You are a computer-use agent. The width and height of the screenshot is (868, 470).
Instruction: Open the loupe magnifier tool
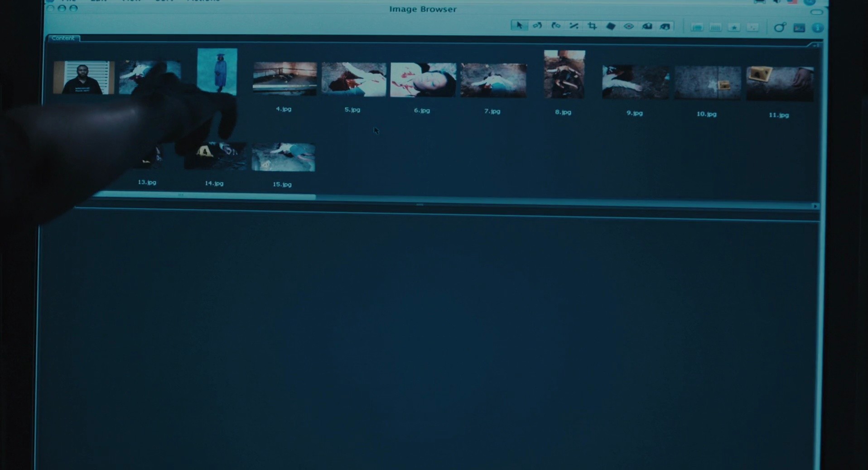coord(780,28)
